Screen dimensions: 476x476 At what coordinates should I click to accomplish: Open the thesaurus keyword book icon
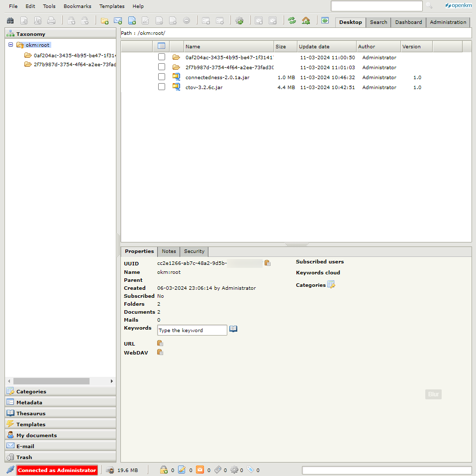[x=233, y=329]
